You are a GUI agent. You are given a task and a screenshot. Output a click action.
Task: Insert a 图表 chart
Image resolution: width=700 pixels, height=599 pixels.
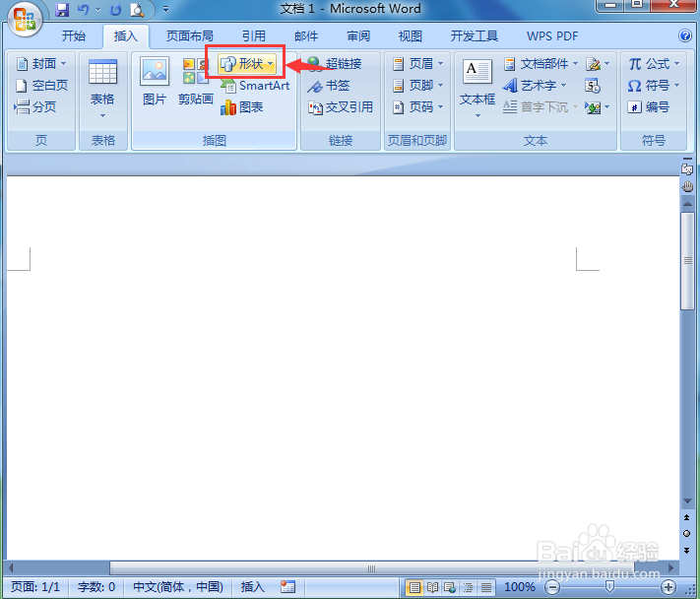[x=241, y=107]
